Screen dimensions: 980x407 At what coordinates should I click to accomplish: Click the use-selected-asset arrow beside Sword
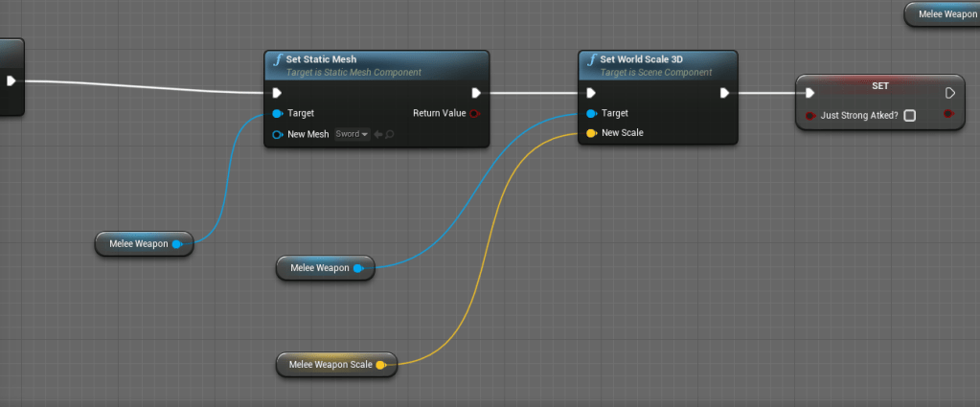[378, 134]
